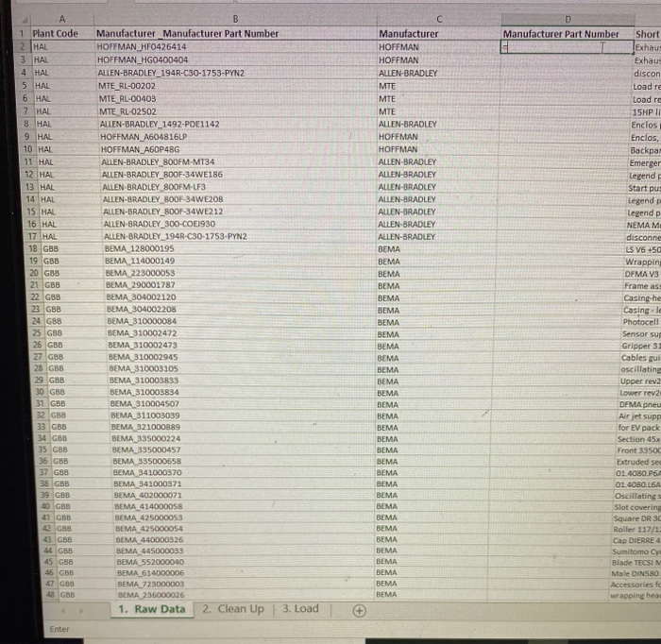The image size is (661, 644).
Task: Select Manufacturer Part Number header in column D
Action: pyautogui.click(x=568, y=34)
